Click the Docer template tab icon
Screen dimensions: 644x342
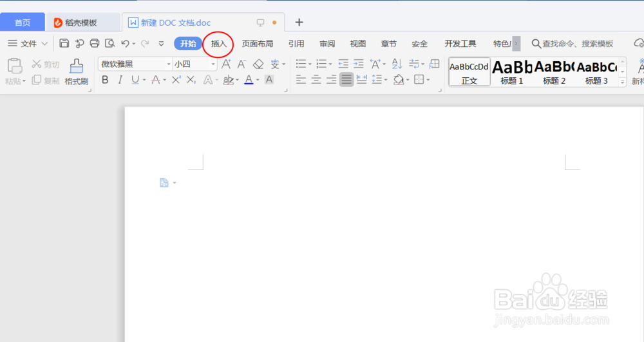59,23
